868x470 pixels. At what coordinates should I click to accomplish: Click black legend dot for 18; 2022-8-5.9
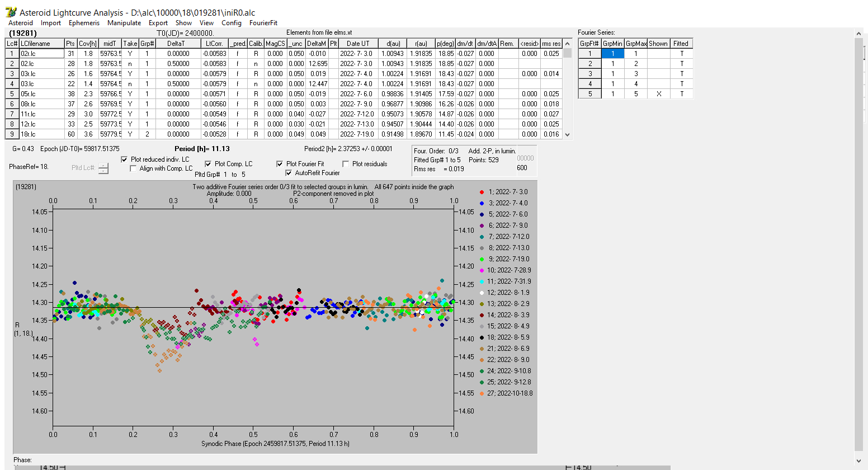[482, 337]
